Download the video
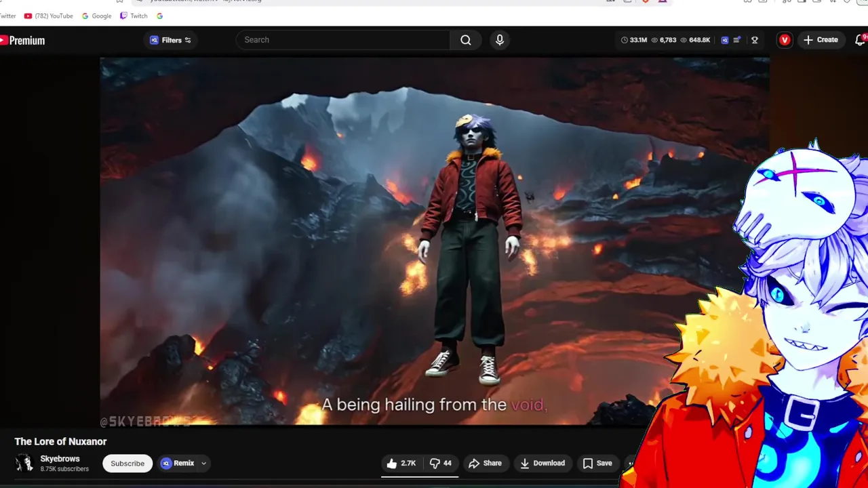This screenshot has width=868, height=488. click(x=542, y=464)
